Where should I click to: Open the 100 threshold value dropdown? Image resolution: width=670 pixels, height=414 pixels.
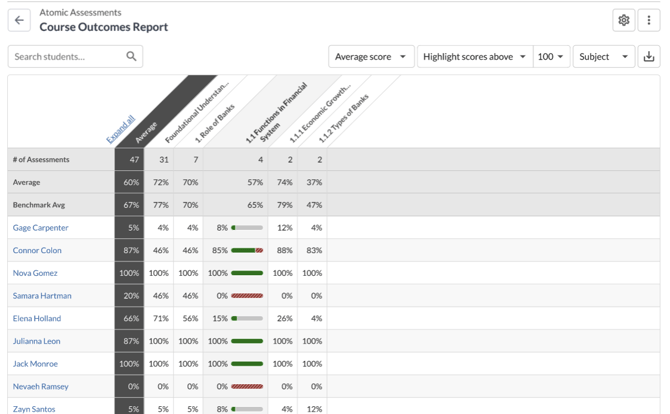coord(551,57)
